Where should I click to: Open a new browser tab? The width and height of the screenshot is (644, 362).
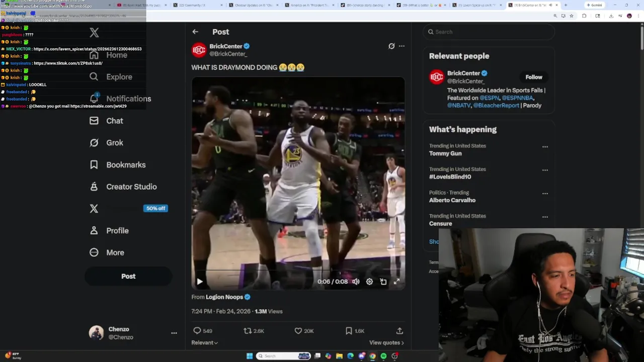tap(566, 5)
